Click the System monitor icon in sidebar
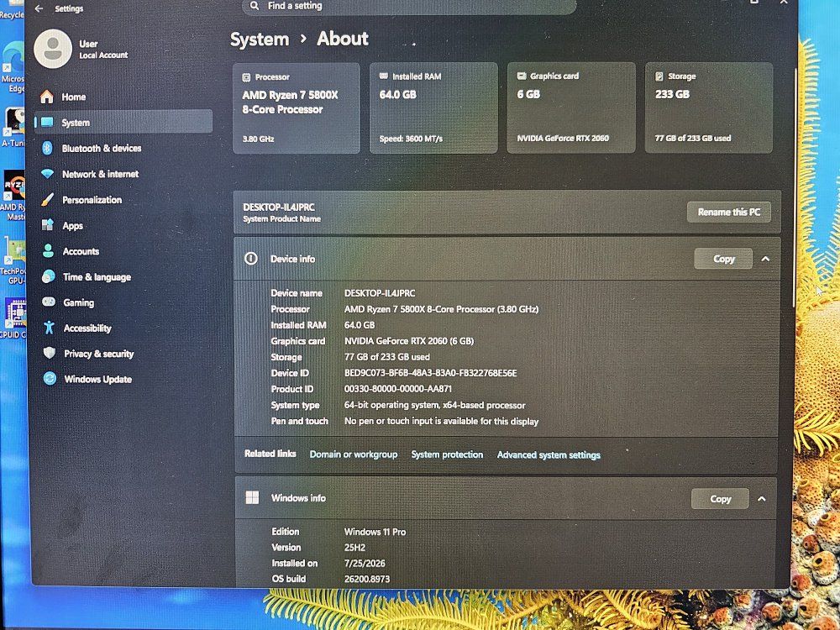 (x=47, y=122)
